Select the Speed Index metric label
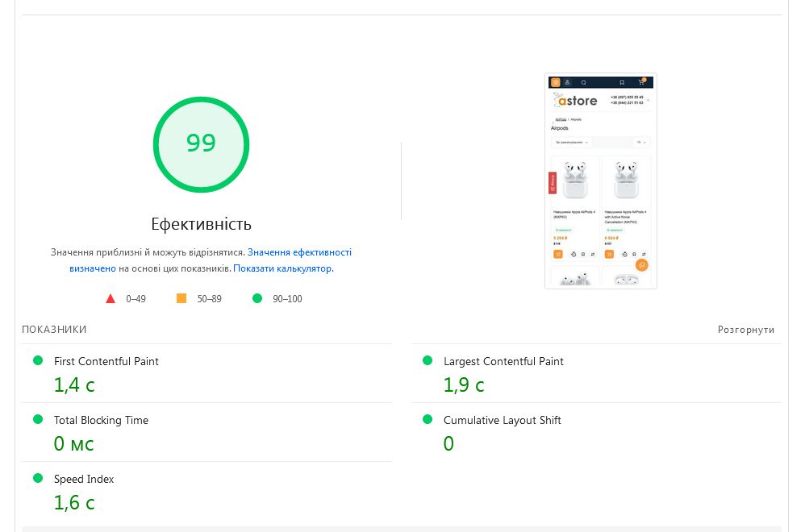 click(x=84, y=479)
